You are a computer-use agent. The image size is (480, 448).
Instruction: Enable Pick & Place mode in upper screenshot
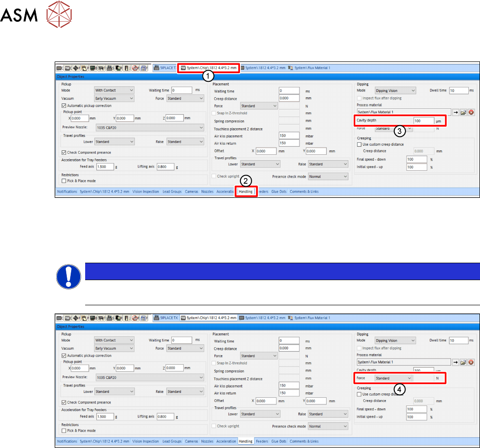point(64,181)
